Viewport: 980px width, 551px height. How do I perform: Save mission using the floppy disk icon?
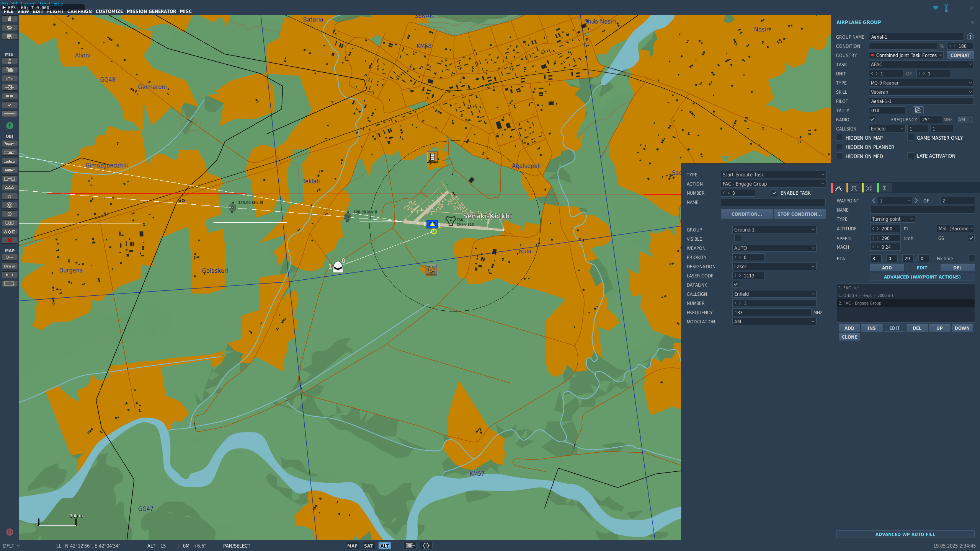(10, 36)
